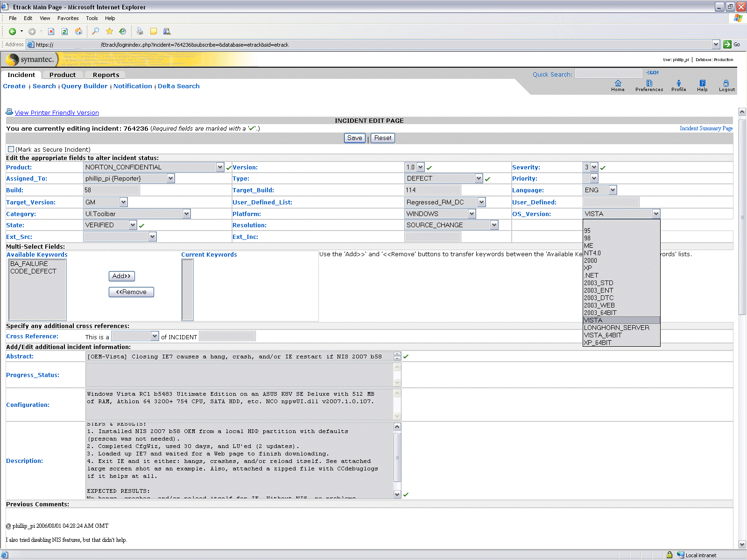Select VISTA_64BIT in OS_Version list
Image resolution: width=747 pixels, height=560 pixels.
(621, 335)
